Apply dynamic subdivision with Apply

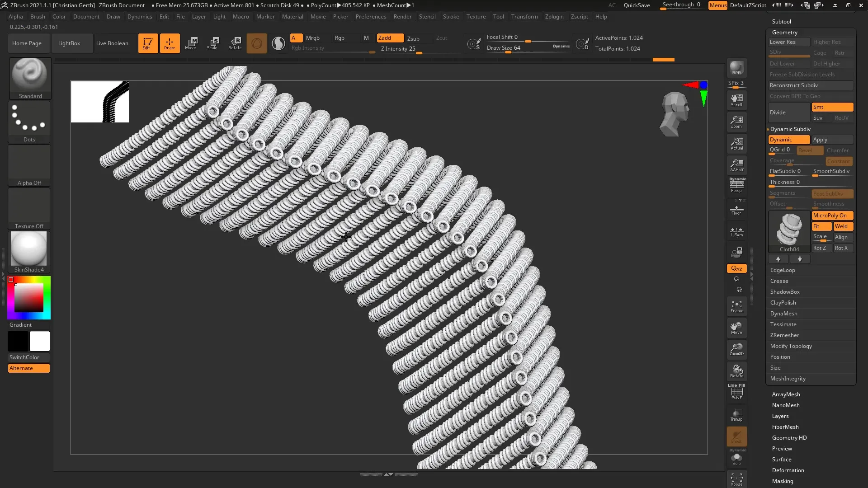pos(832,140)
